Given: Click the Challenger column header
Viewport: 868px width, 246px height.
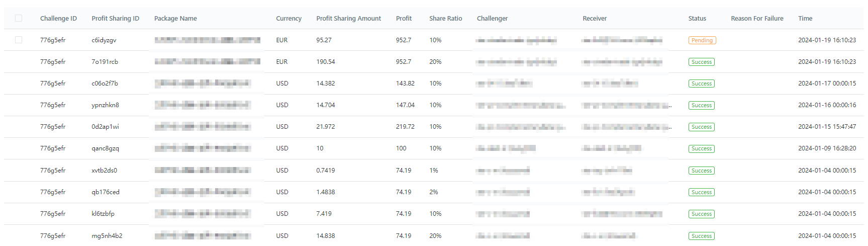Looking at the screenshot, I should pos(492,19).
